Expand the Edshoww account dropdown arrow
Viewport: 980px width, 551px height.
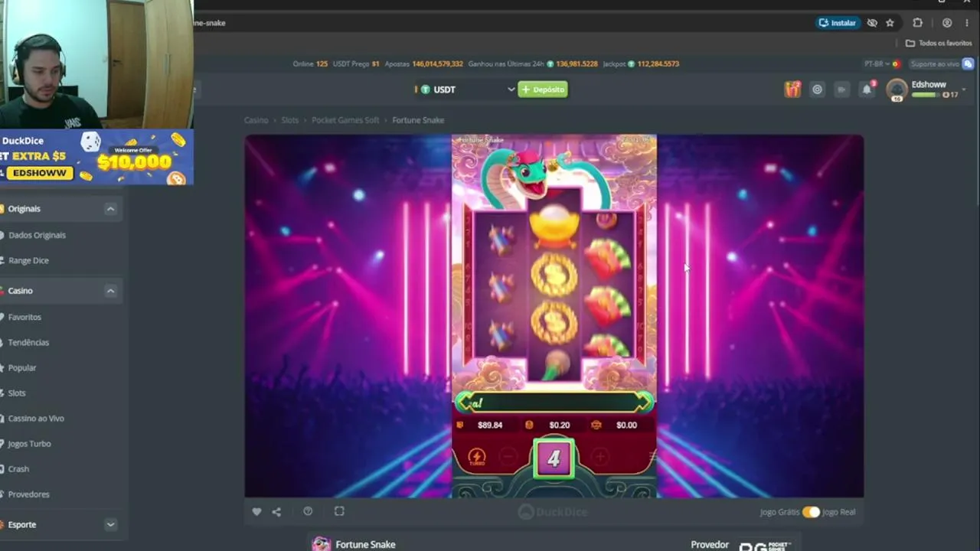[x=963, y=90]
